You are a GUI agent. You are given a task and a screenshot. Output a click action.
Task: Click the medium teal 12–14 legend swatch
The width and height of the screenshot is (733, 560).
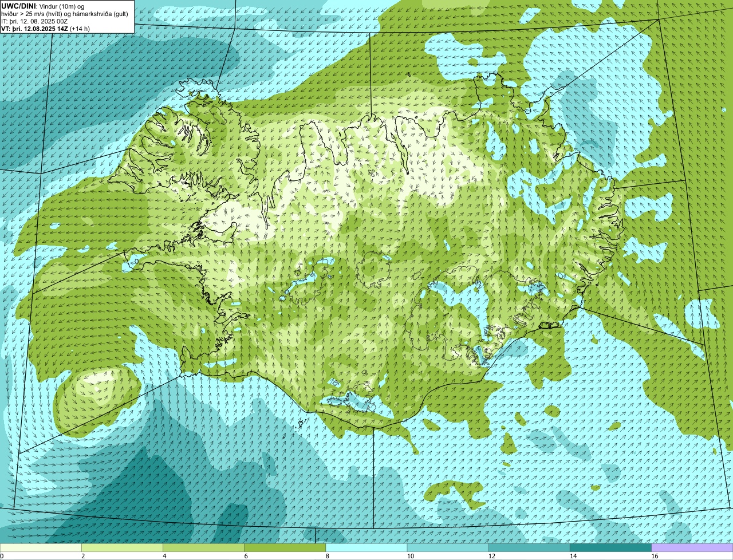pos(529,547)
